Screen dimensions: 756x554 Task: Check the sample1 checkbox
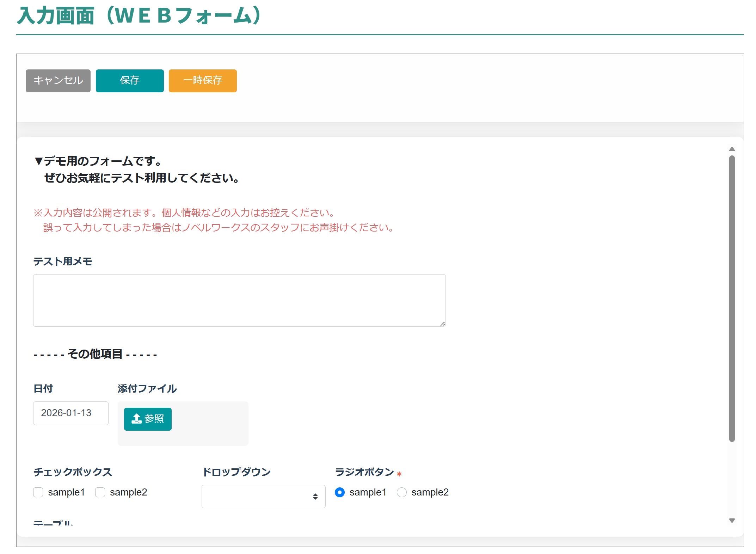point(38,492)
